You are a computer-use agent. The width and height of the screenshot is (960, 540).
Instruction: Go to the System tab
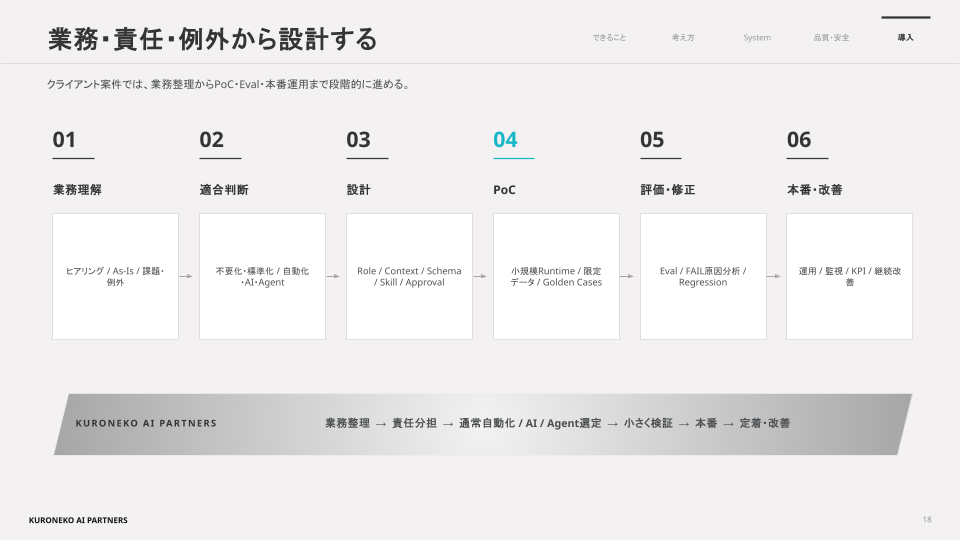tap(757, 37)
